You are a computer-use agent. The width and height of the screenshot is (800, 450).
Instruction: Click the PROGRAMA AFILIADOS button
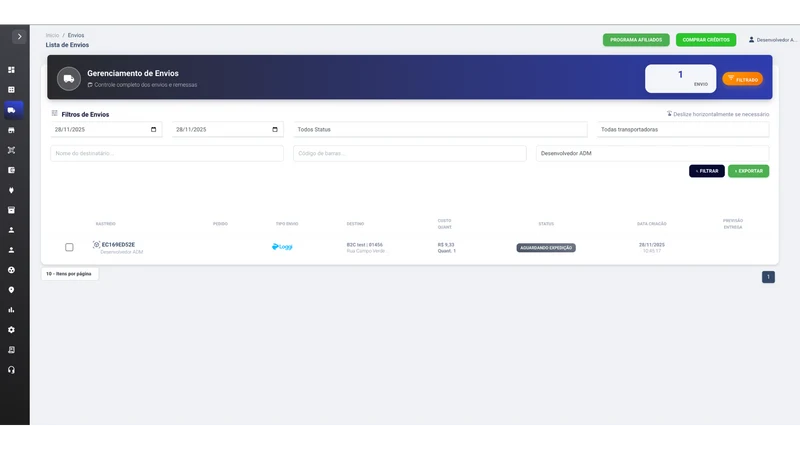(x=636, y=40)
